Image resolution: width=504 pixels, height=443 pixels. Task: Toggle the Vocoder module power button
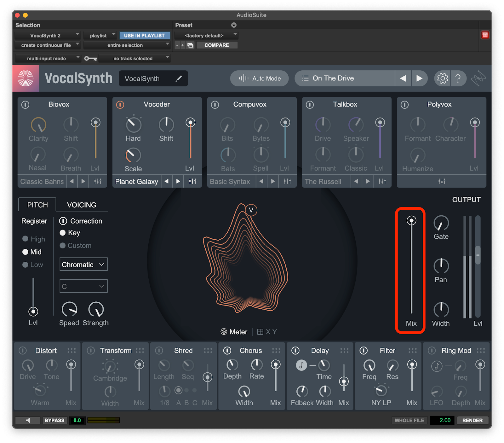pyautogui.click(x=120, y=104)
